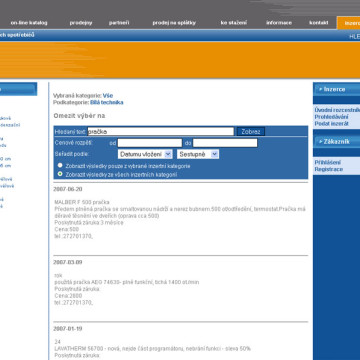The image size is (360, 360).
Task: Open the on-line katalog menu item
Action: pyautogui.click(x=29, y=23)
